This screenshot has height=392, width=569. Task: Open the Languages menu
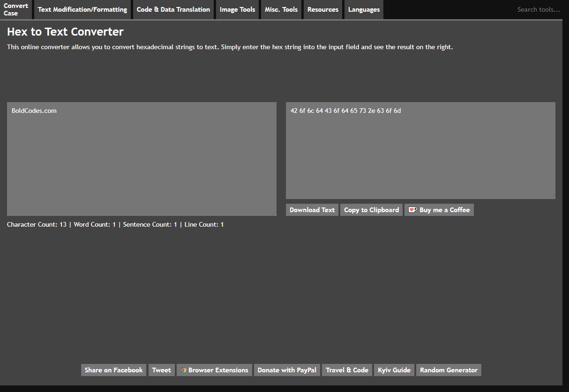point(364,9)
